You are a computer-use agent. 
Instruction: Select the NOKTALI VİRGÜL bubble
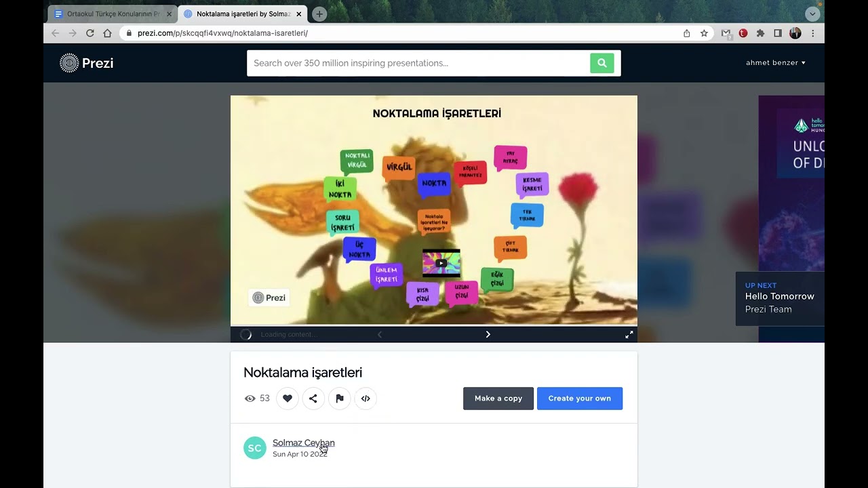click(357, 161)
